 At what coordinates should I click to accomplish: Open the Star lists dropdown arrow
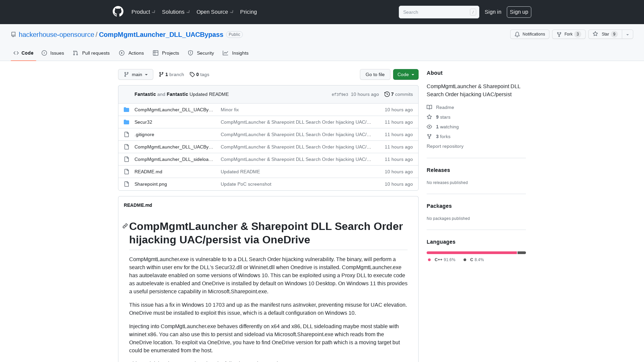point(628,34)
